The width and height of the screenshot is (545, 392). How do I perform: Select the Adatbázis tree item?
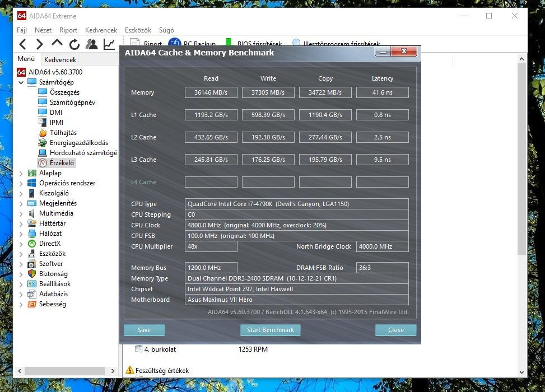(53, 293)
